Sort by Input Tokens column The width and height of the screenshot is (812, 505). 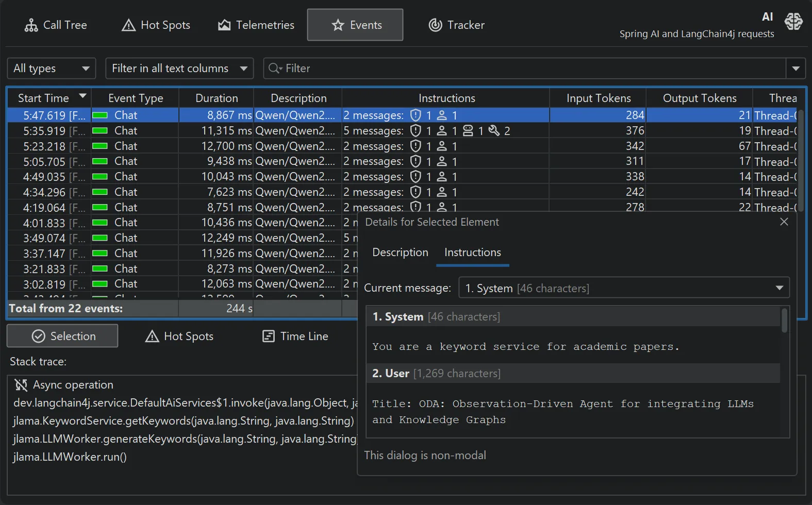coord(599,98)
